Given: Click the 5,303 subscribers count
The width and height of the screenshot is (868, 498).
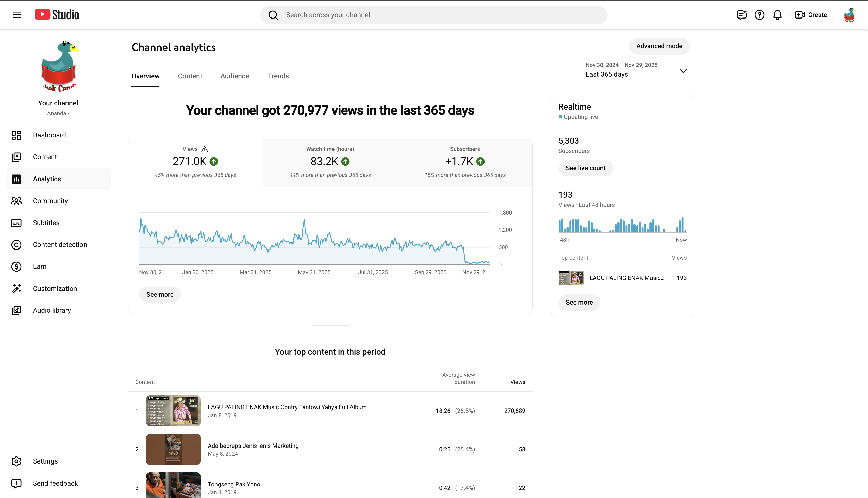Looking at the screenshot, I should 569,140.
